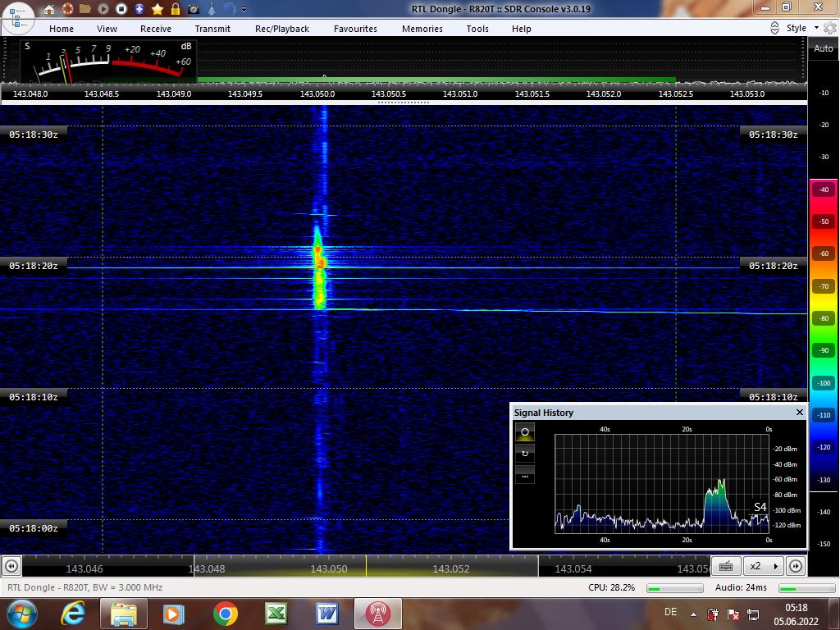The image size is (840, 630).
Task: Open Word from taskbar
Action: (x=326, y=614)
